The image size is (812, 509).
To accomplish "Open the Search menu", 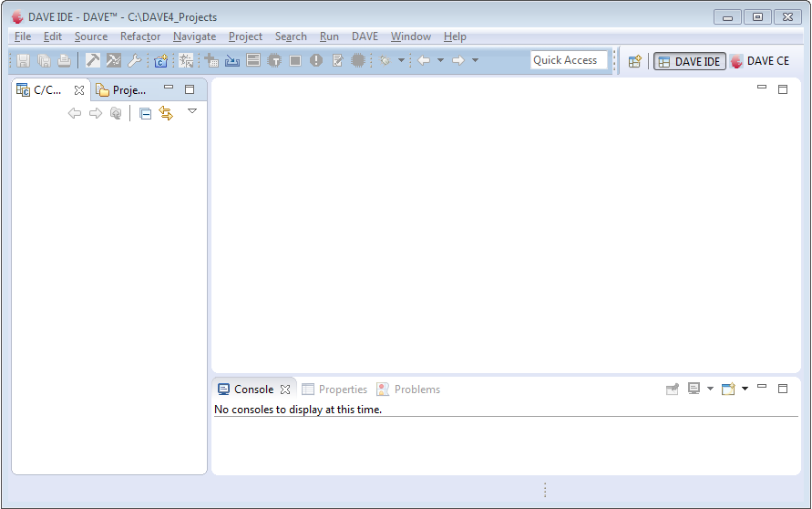I will click(291, 36).
